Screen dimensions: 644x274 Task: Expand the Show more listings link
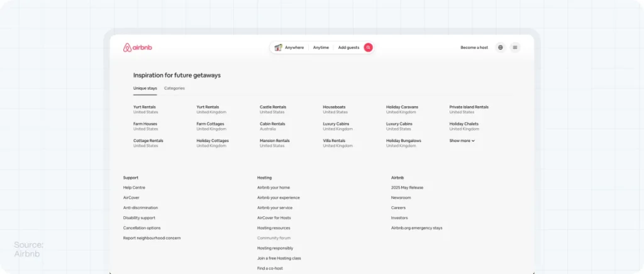(x=462, y=141)
